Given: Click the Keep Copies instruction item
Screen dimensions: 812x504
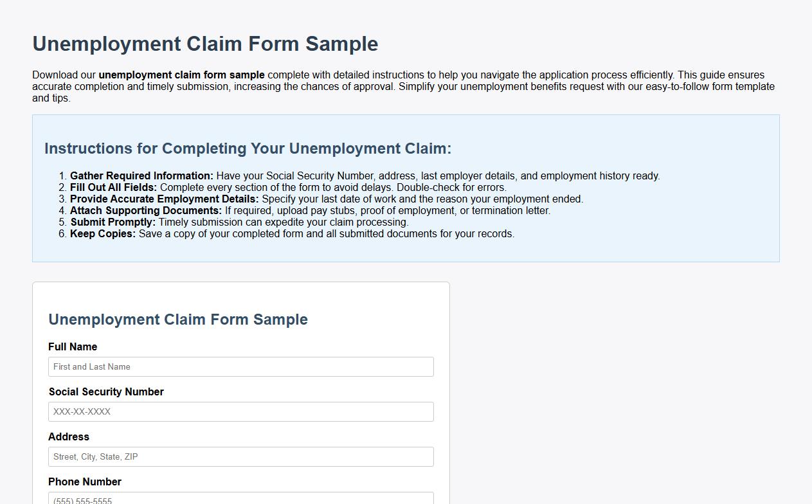Looking at the screenshot, I should [x=292, y=233].
